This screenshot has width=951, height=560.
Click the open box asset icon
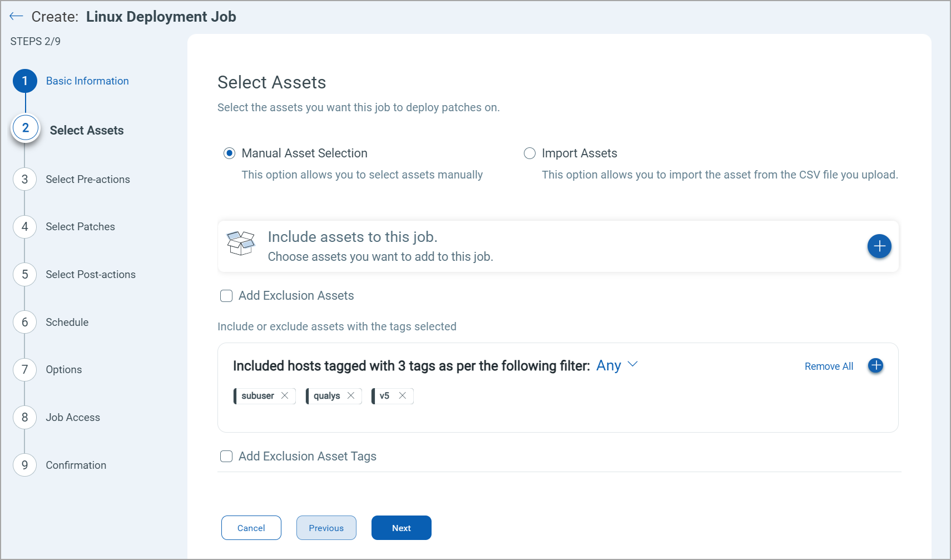241,244
